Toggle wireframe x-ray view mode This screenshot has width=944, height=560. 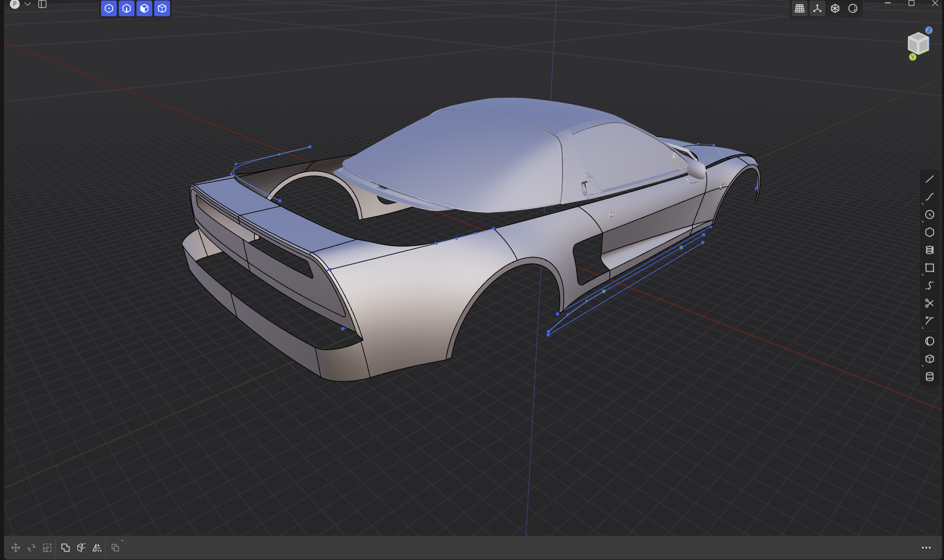tap(835, 8)
